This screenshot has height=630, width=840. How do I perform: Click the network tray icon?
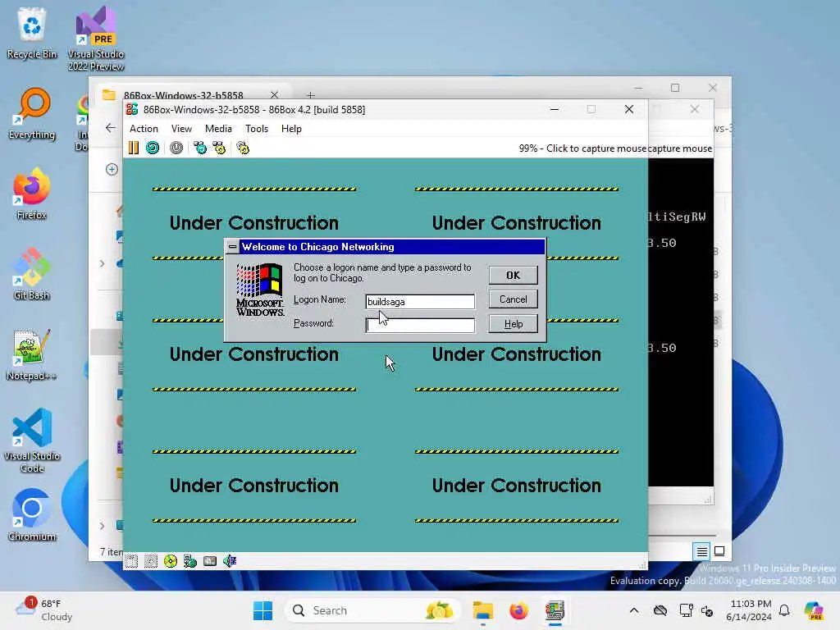point(687,610)
